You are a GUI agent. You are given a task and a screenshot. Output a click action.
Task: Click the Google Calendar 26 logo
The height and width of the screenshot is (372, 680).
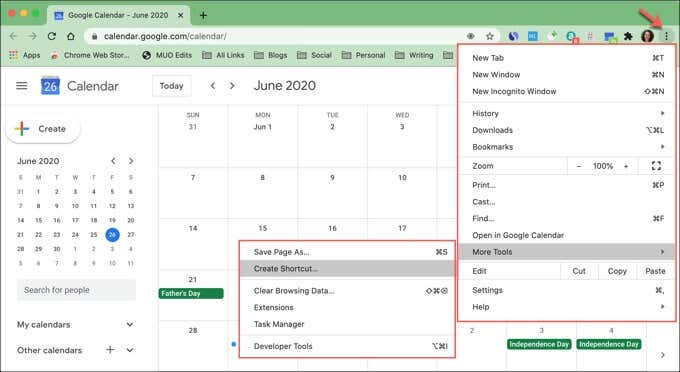pos(50,86)
